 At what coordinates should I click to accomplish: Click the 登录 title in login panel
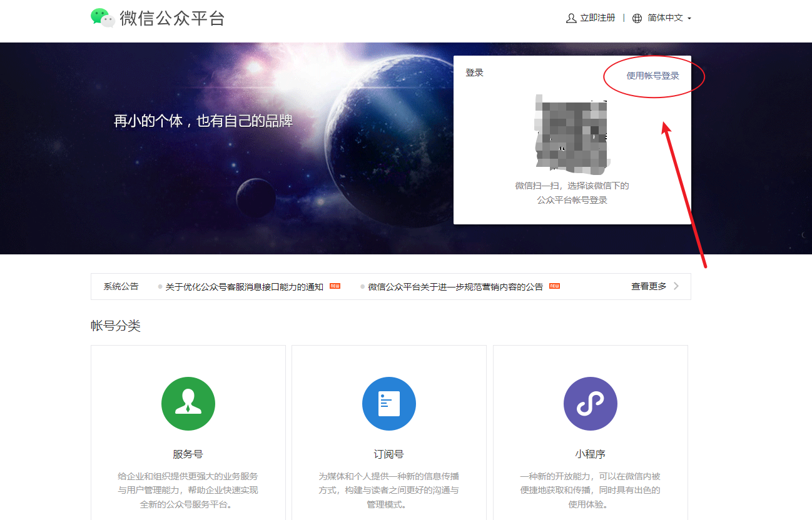click(x=475, y=72)
